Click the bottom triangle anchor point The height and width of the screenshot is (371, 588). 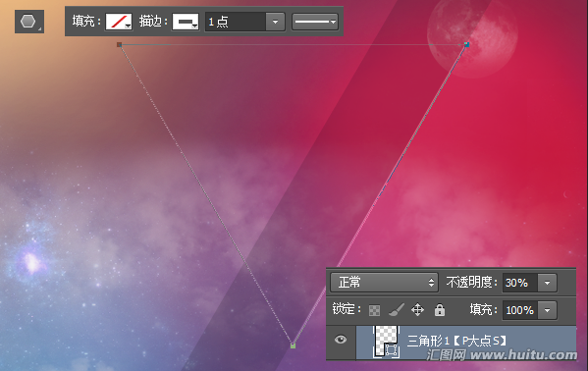pos(293,345)
